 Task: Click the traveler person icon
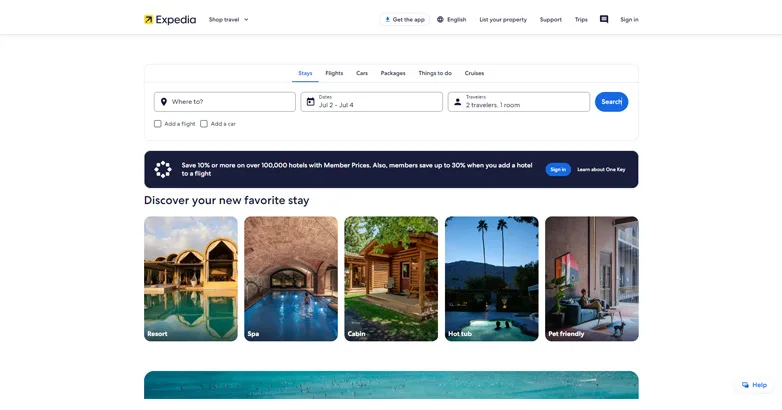click(457, 102)
